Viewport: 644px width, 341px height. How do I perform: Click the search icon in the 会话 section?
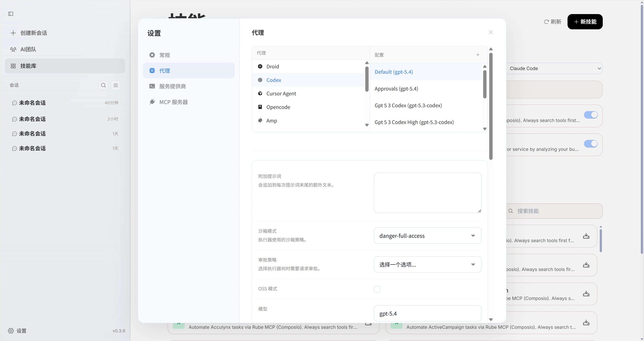(x=103, y=85)
